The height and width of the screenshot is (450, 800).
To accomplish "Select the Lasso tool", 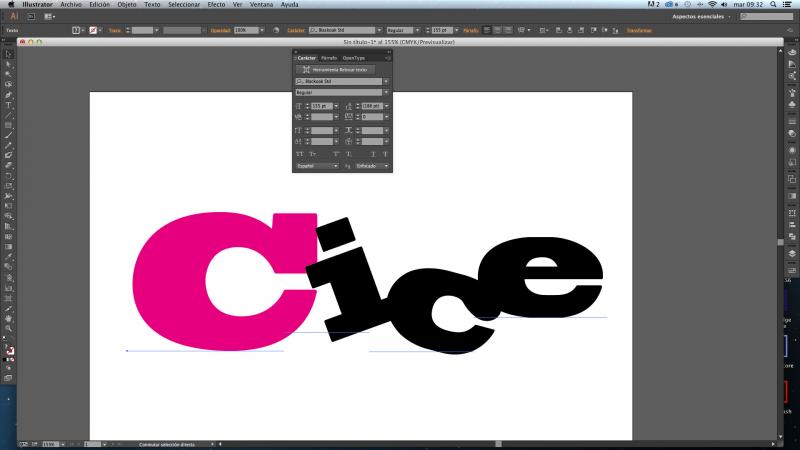I will [x=9, y=85].
